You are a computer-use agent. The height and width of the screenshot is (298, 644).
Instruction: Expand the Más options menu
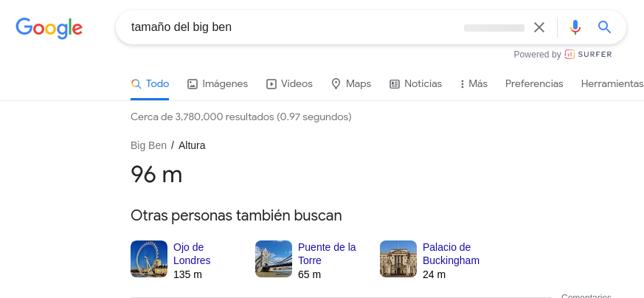point(474,84)
